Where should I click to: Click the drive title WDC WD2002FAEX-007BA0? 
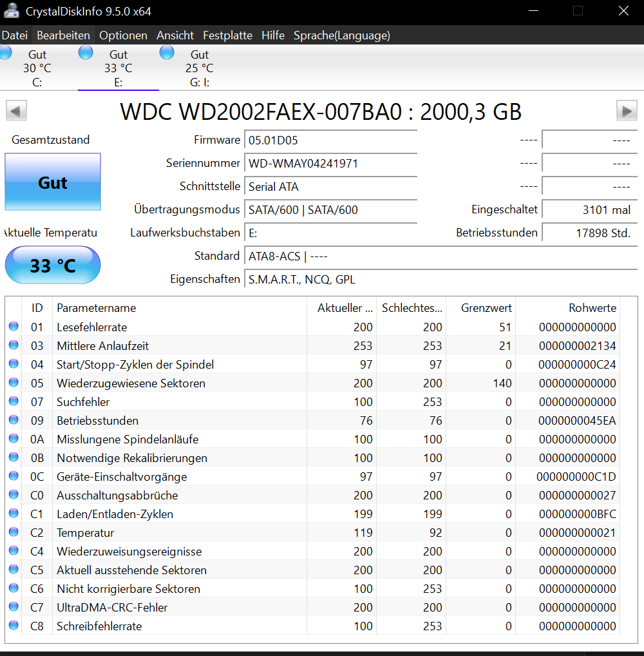coord(320,111)
